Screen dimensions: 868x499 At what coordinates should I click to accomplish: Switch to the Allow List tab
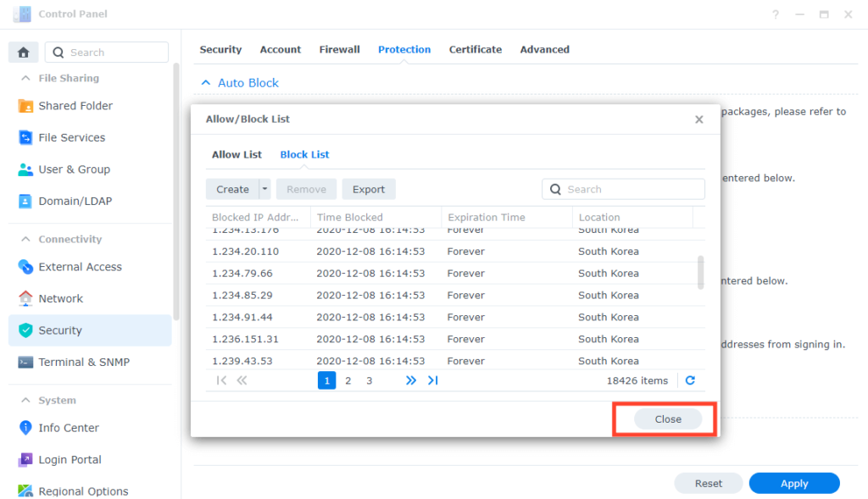236,154
